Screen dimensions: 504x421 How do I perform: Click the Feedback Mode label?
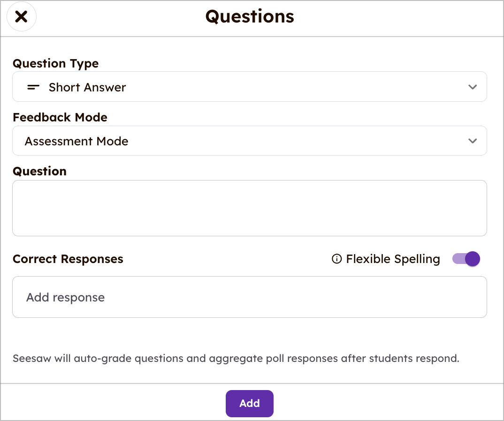(60, 117)
